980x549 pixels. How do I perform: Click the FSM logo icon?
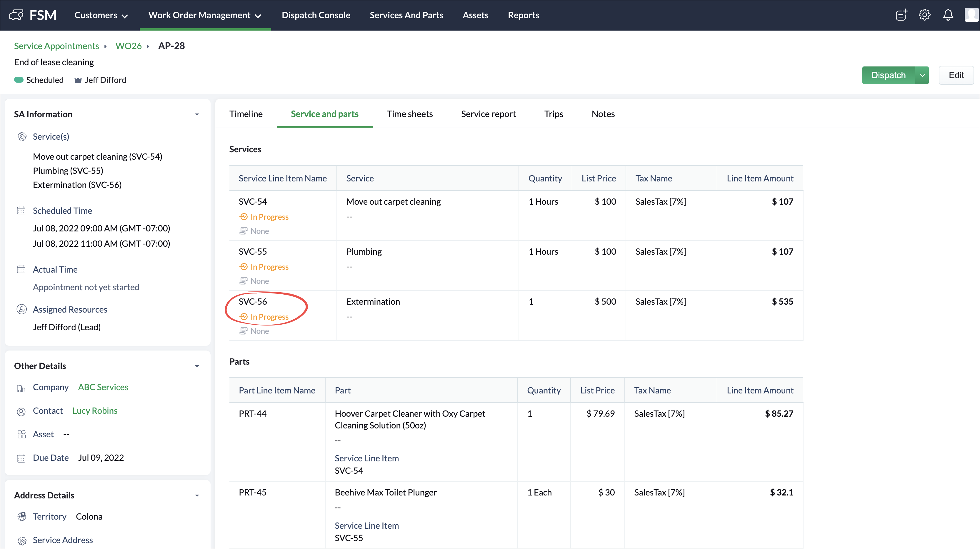[16, 15]
